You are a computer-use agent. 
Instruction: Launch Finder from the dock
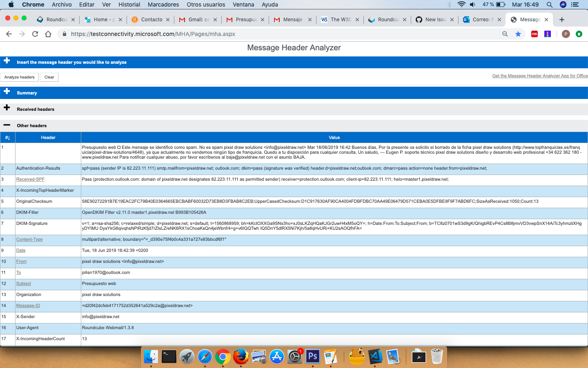[x=151, y=357]
